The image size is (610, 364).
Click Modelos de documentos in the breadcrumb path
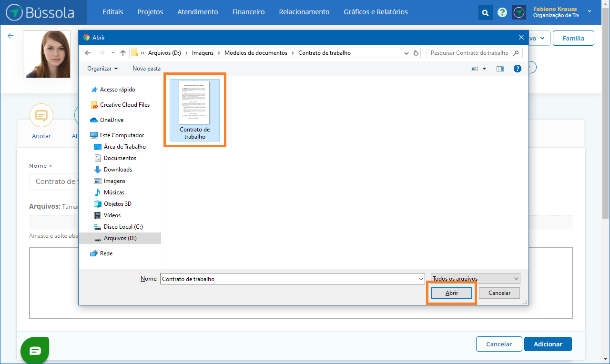(256, 53)
